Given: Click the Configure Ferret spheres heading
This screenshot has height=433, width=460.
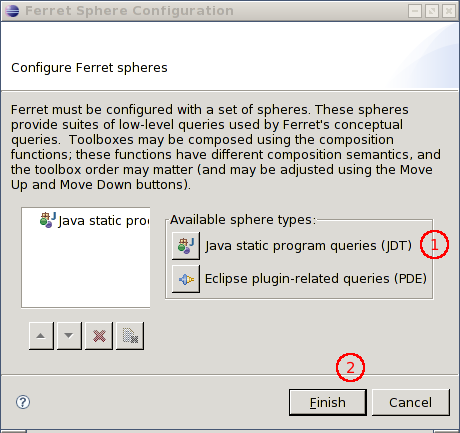Looking at the screenshot, I should coord(89,68).
